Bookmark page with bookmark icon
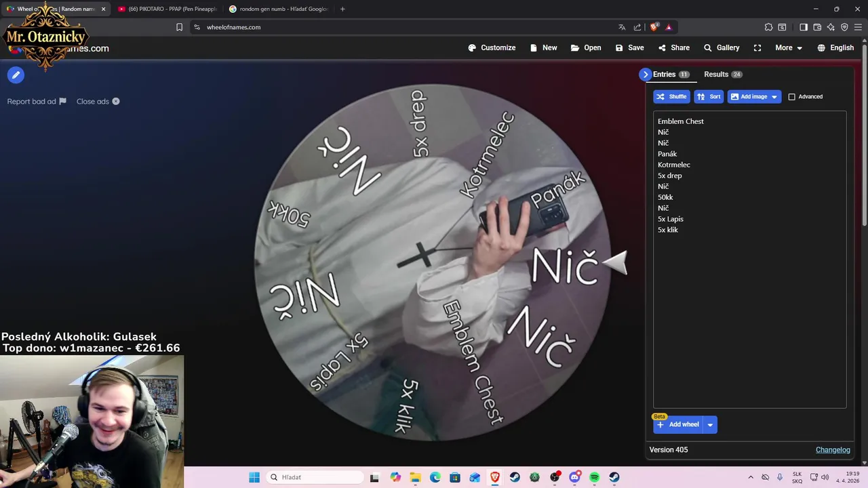This screenshot has width=868, height=488. point(179,27)
